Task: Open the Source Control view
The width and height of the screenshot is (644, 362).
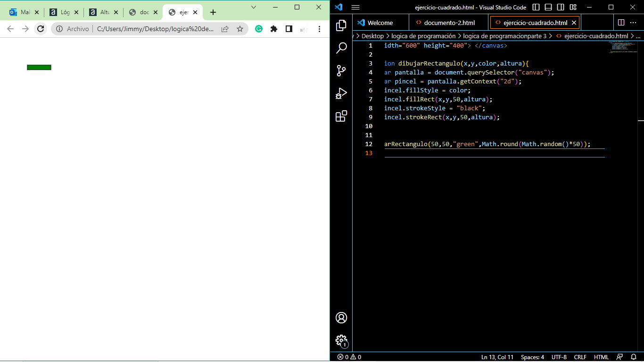Action: pyautogui.click(x=341, y=71)
